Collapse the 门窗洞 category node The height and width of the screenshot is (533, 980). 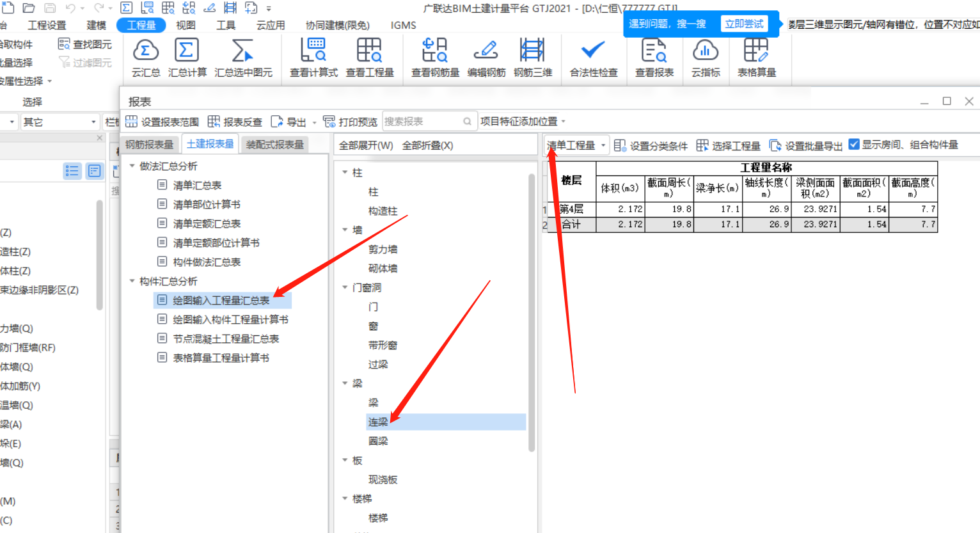345,287
